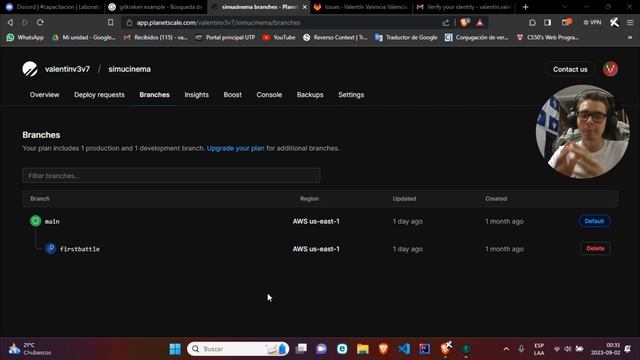Screen dimensions: 640x360
Task: Click the blue firstbattle branch icon
Action: (51, 248)
